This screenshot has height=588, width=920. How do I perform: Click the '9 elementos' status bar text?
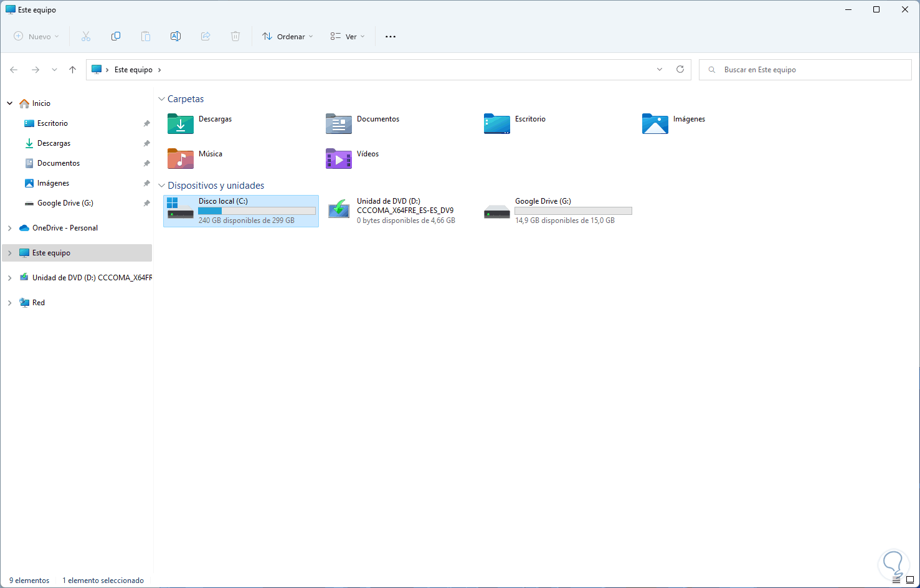[x=29, y=581]
